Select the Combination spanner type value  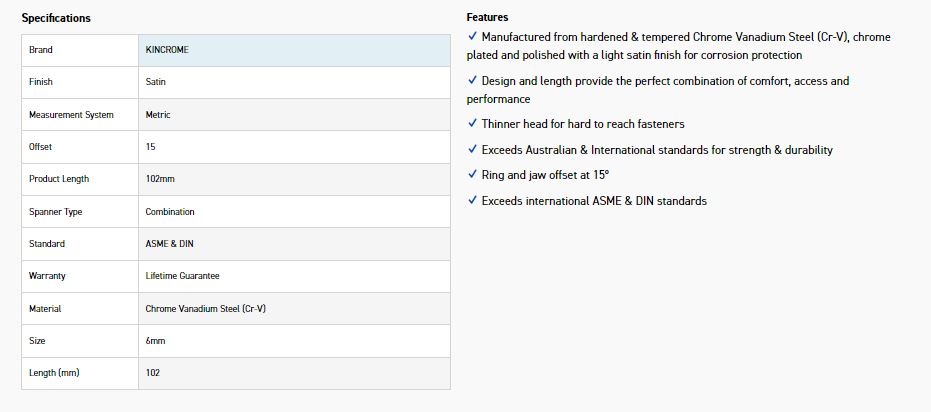(x=170, y=212)
